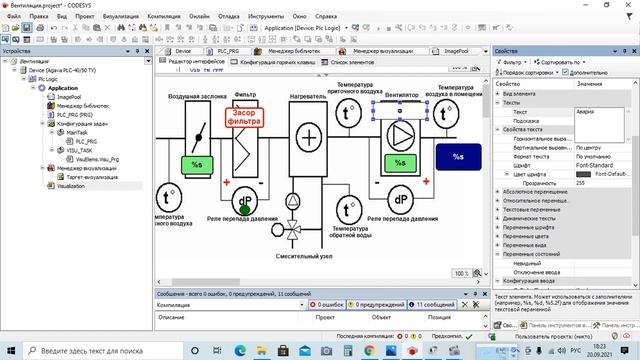Click the Delete X icon in the toolbar

pyautogui.click(x=107, y=28)
